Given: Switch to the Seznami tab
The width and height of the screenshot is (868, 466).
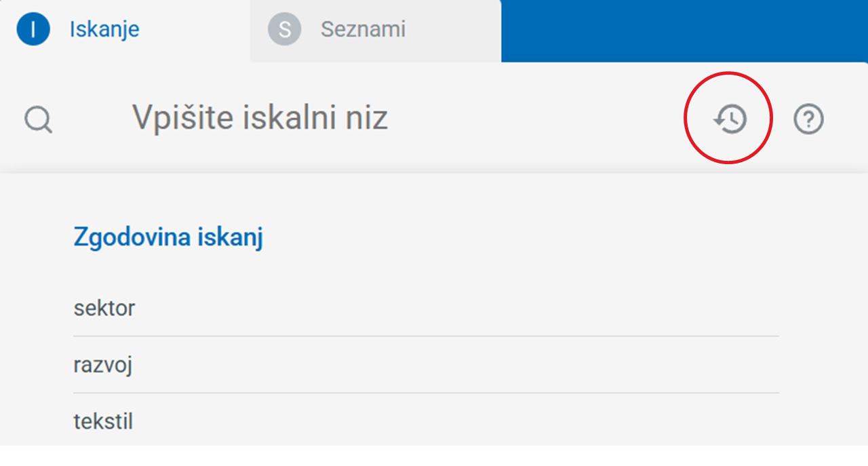Looking at the screenshot, I should [x=363, y=28].
